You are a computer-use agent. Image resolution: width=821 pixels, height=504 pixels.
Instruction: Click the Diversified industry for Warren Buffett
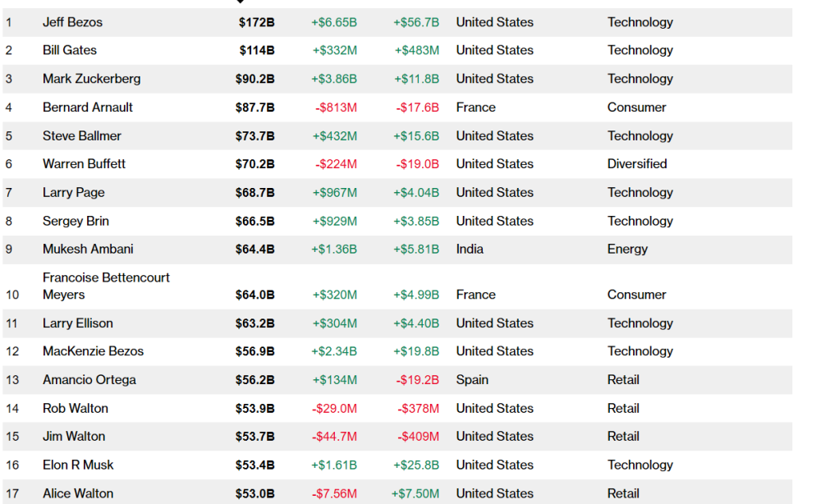[x=637, y=163]
